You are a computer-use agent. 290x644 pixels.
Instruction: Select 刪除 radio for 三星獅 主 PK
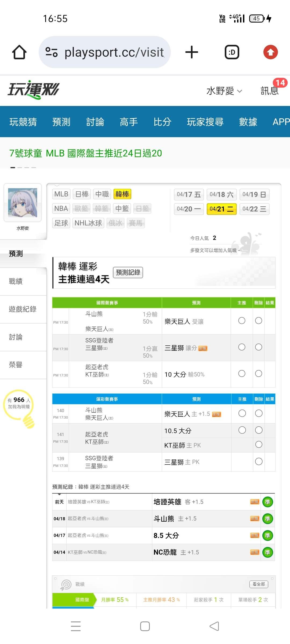coord(259,462)
